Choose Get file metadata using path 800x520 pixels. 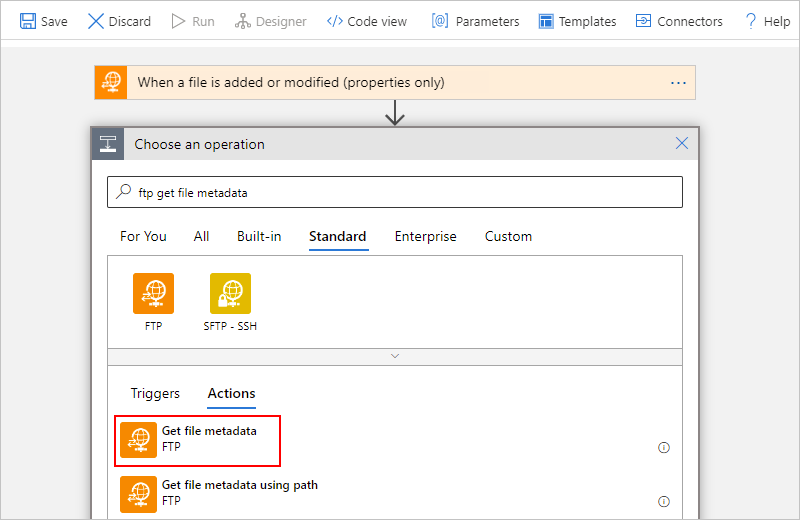point(219,494)
